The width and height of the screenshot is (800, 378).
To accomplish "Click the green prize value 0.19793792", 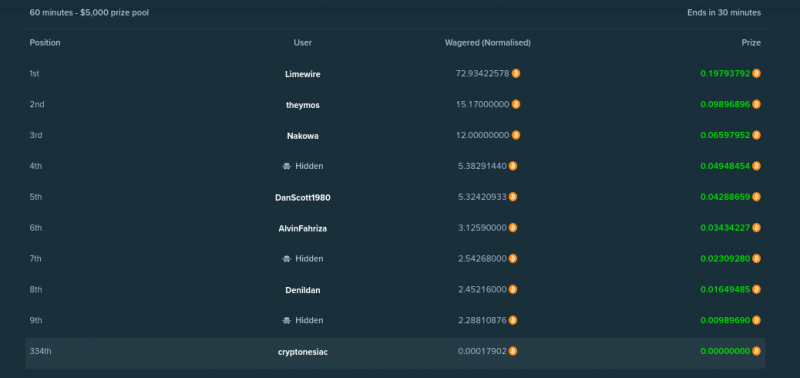I will 725,73.
